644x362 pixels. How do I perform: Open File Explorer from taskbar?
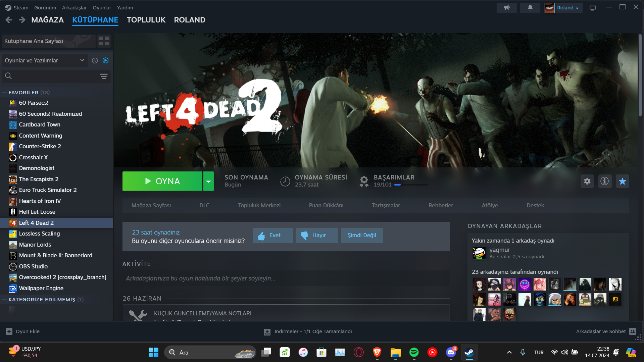point(396,352)
